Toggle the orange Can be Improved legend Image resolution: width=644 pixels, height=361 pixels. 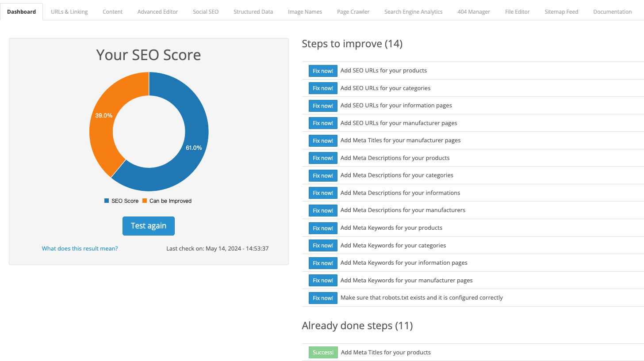point(145,201)
